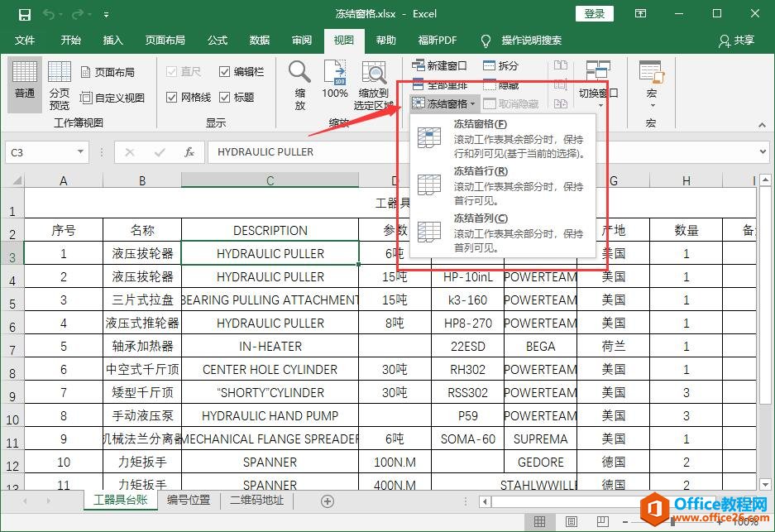This screenshot has height=532, width=775.
Task: Open Switch Windows (切换窗口) dropdown
Action: [x=598, y=85]
